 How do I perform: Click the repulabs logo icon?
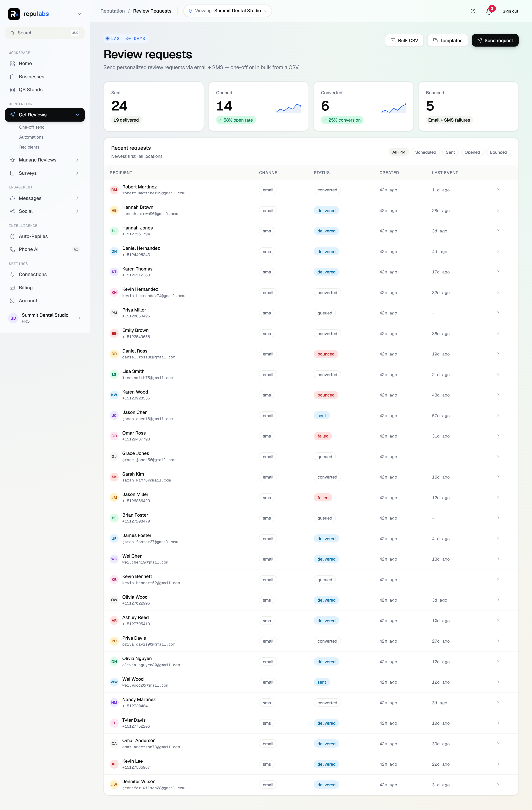(x=14, y=14)
